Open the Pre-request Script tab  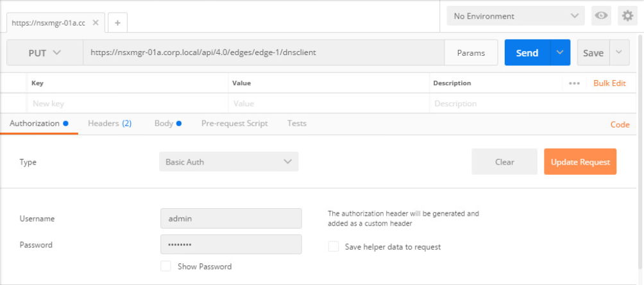[x=235, y=124]
